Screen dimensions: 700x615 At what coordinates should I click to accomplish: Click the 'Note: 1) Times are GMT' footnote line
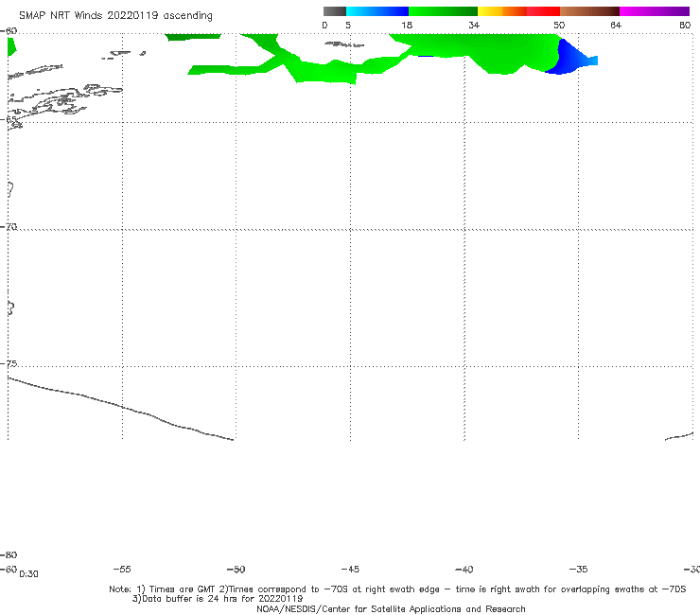click(x=397, y=589)
